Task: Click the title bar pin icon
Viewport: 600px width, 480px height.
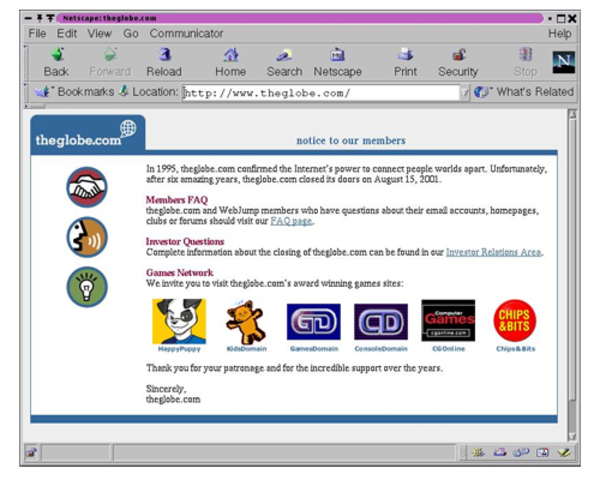Action: 39,18
